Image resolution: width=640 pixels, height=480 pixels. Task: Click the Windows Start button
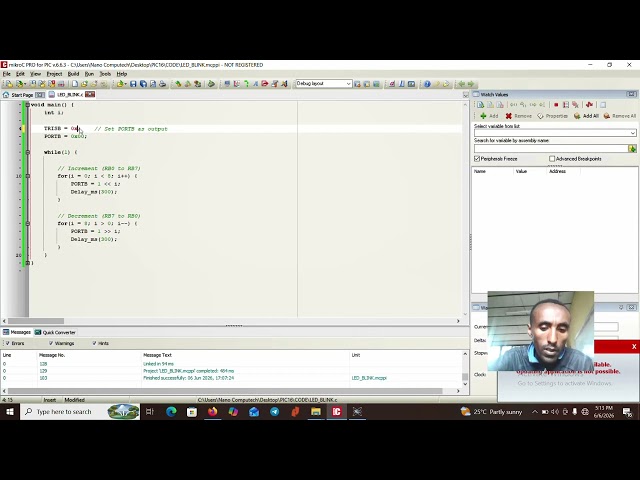(x=10, y=412)
